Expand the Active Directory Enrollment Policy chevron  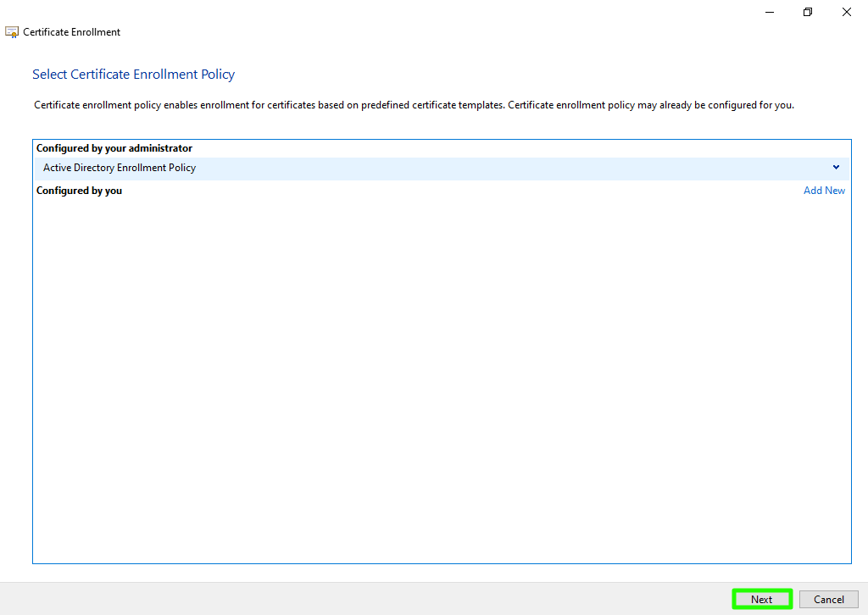(x=836, y=168)
